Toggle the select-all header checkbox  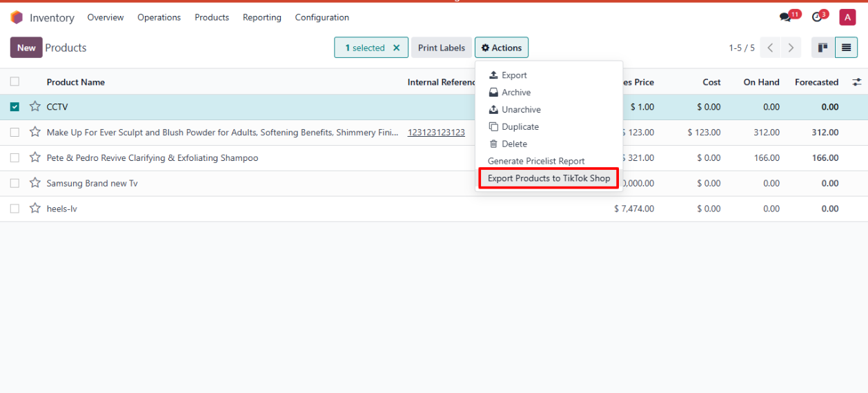[x=14, y=82]
